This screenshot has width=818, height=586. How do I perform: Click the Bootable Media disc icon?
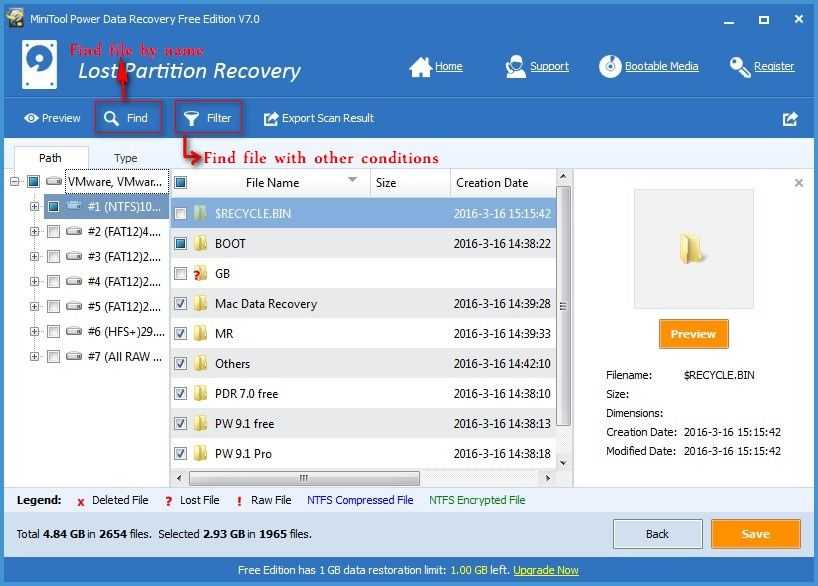pos(610,66)
